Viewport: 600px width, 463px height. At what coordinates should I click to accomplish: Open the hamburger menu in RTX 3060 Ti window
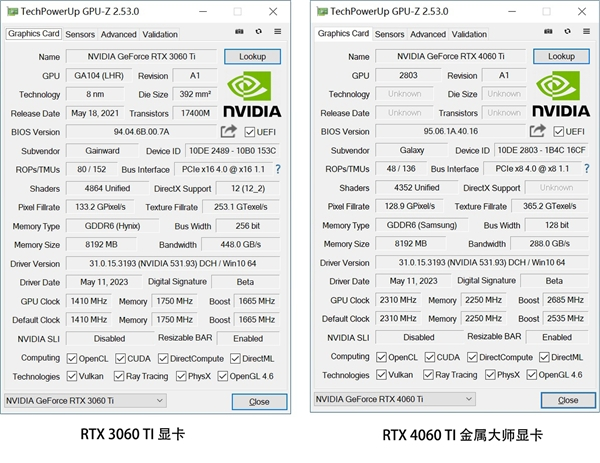[277, 33]
